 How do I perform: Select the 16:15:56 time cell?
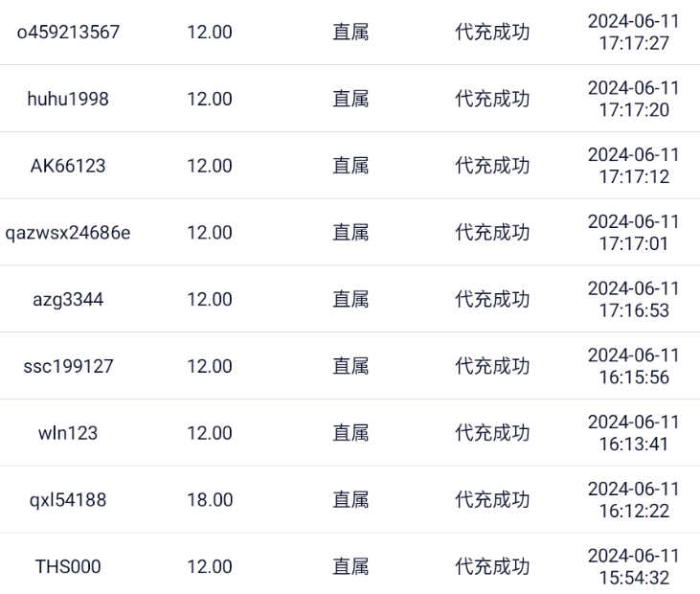[x=633, y=367]
